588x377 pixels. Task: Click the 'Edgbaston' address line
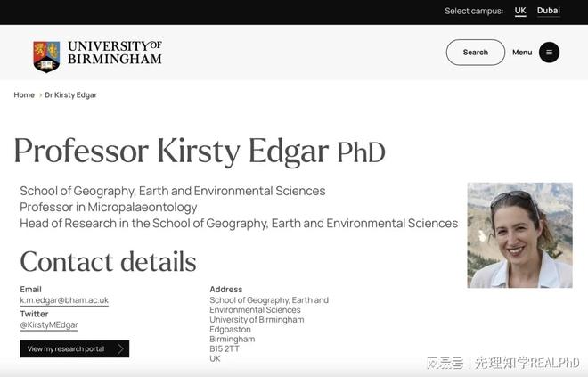pos(230,330)
